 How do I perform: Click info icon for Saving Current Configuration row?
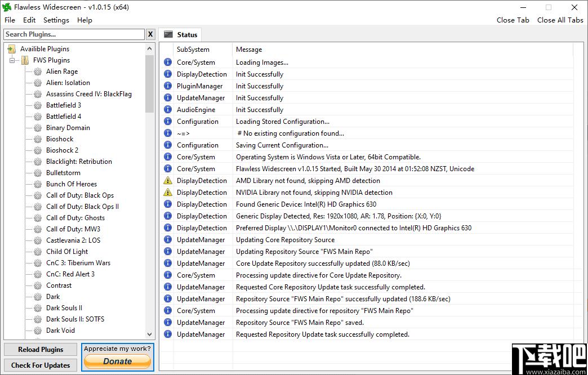click(168, 145)
